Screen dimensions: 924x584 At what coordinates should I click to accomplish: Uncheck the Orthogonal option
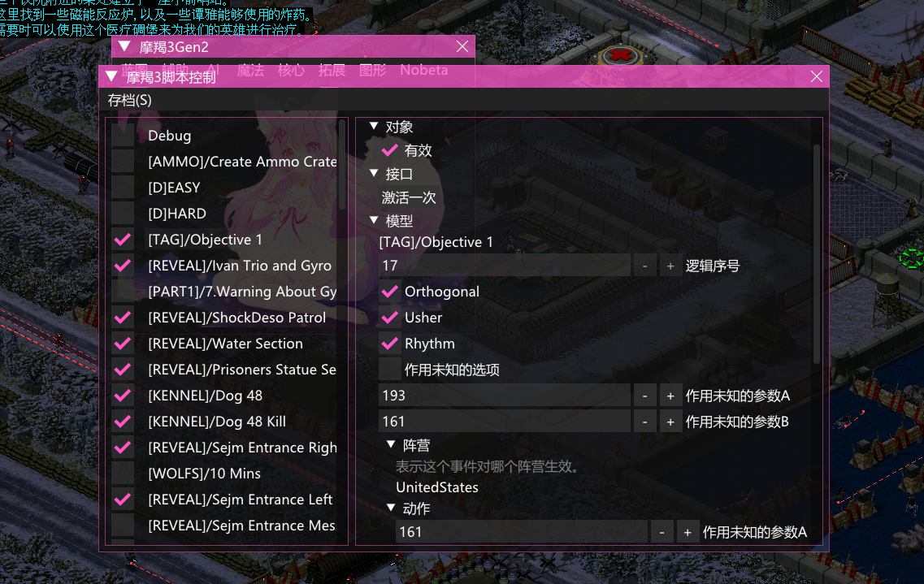tap(390, 292)
